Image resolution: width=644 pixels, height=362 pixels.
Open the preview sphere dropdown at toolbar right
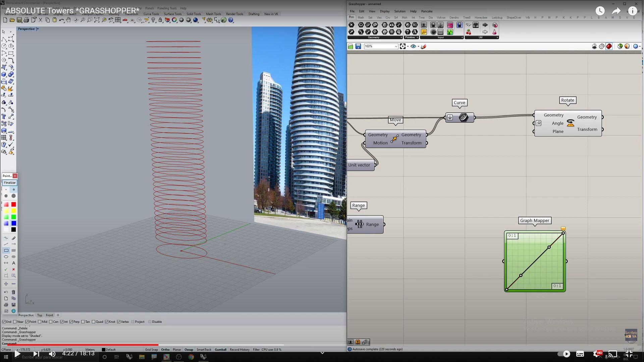[640, 47]
